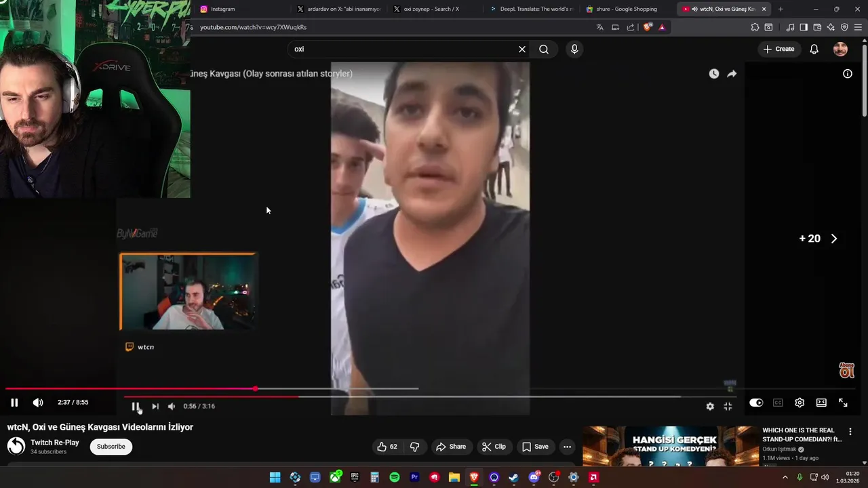Screen dimensions: 868x488
Task: Click the translate page icon in address bar
Action: (x=599, y=27)
